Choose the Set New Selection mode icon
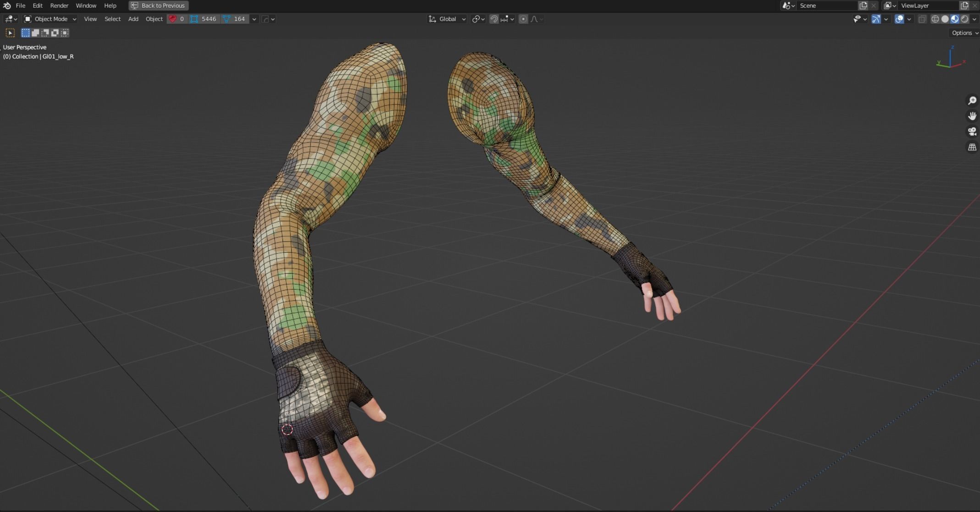 [x=26, y=33]
